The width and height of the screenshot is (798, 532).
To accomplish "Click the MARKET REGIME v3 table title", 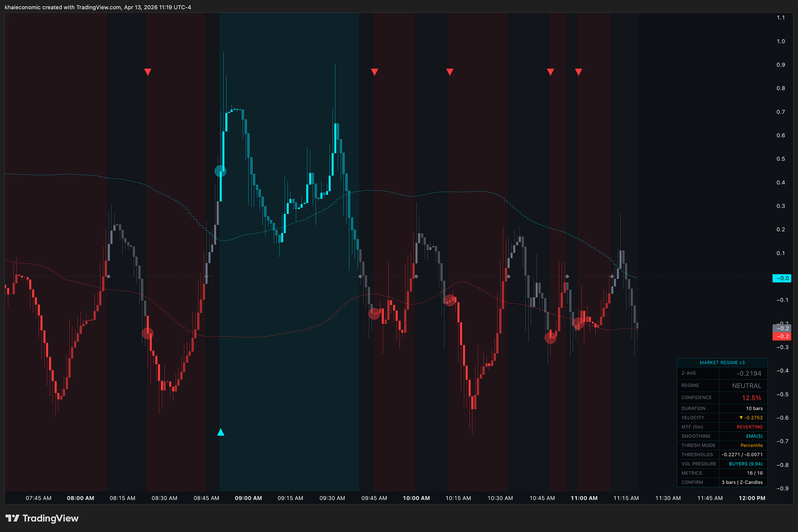I will click(722, 362).
